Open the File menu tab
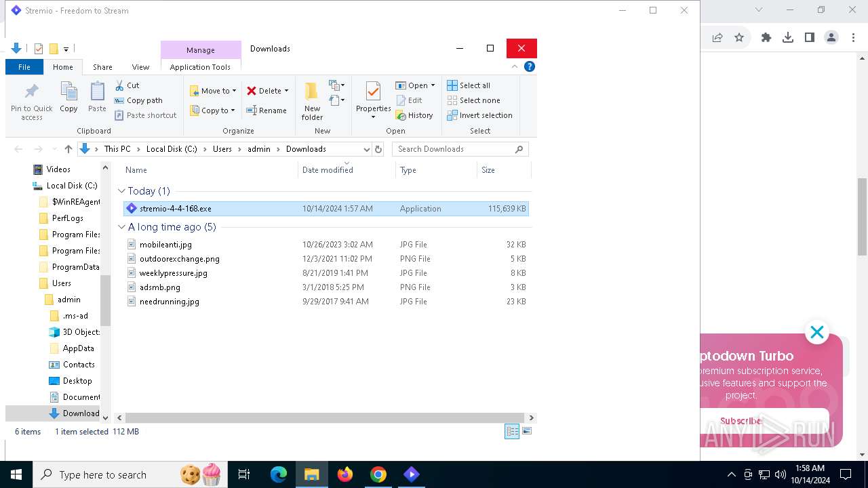This screenshot has height=488, width=868. point(24,67)
